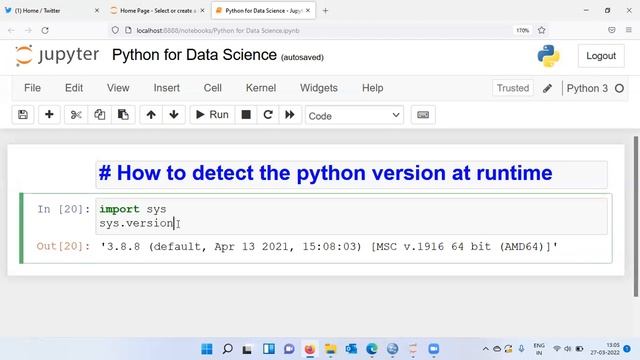Open the Pocket save icon

(611, 30)
